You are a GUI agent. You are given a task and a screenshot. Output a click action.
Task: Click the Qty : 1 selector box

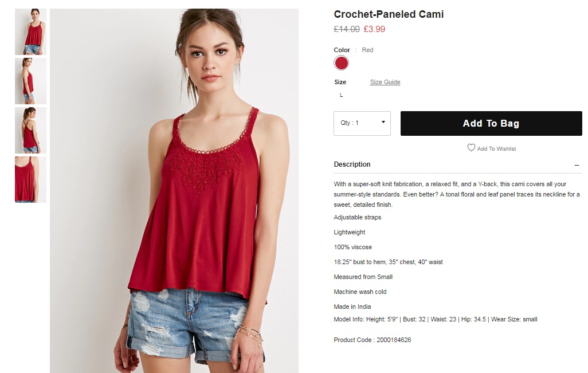pyautogui.click(x=362, y=123)
